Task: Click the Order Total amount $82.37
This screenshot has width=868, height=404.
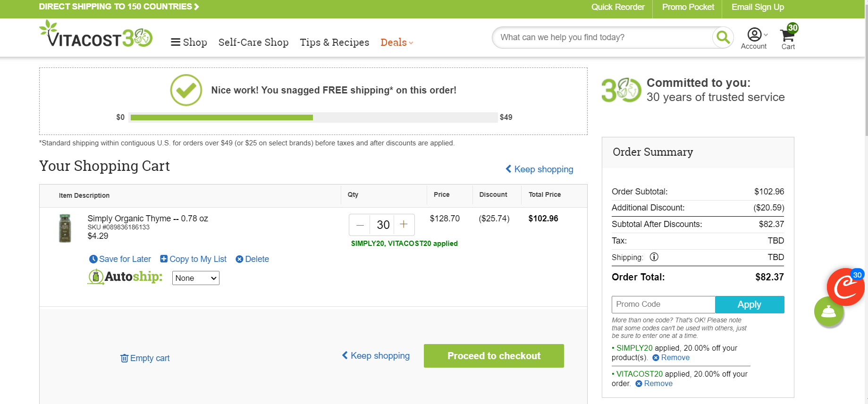Action: tap(769, 277)
